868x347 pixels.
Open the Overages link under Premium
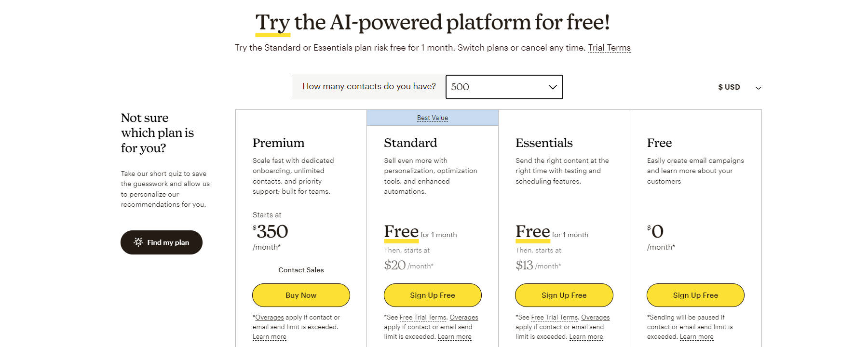[x=269, y=317]
